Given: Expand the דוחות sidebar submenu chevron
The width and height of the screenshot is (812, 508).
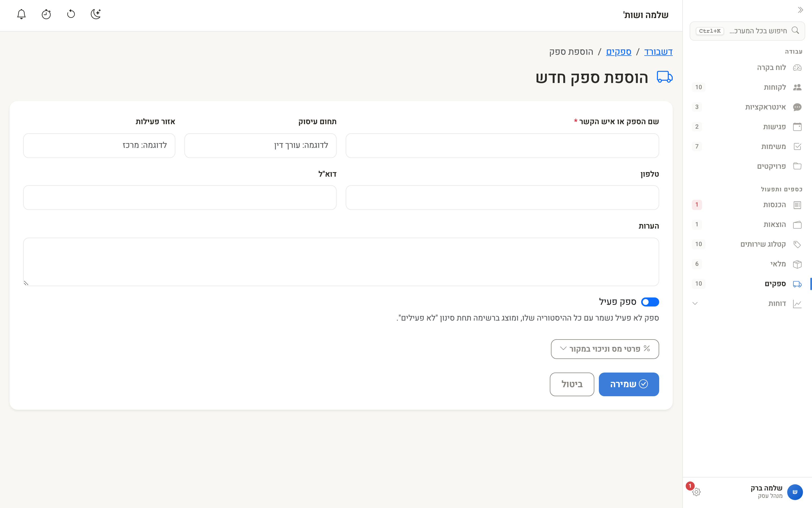Looking at the screenshot, I should [695, 303].
